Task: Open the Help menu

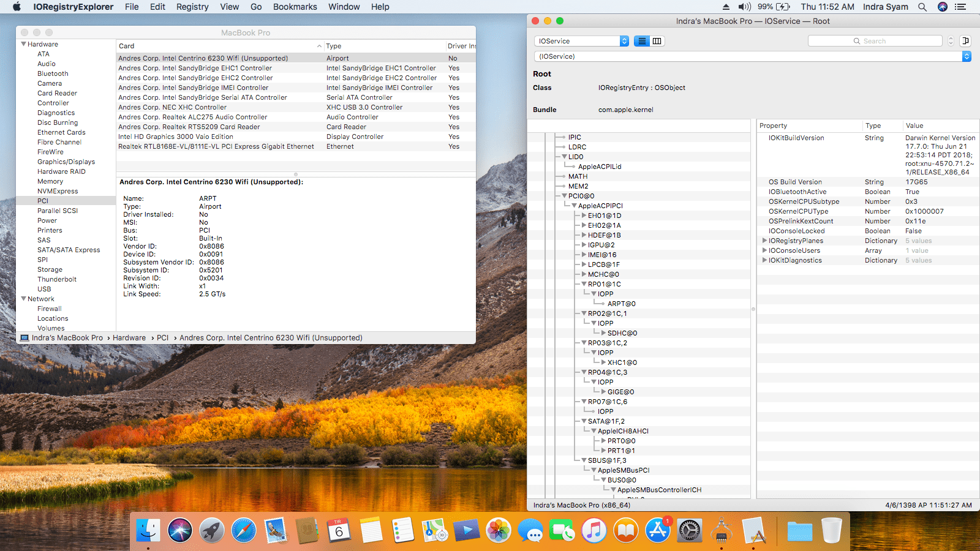Action: click(380, 7)
